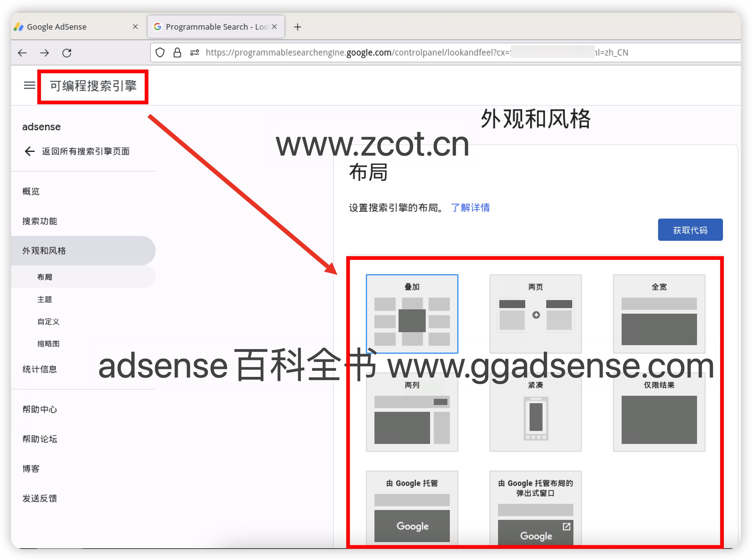The image size is (752, 560).
Task: Click the browser forward arrow
Action: click(x=44, y=53)
